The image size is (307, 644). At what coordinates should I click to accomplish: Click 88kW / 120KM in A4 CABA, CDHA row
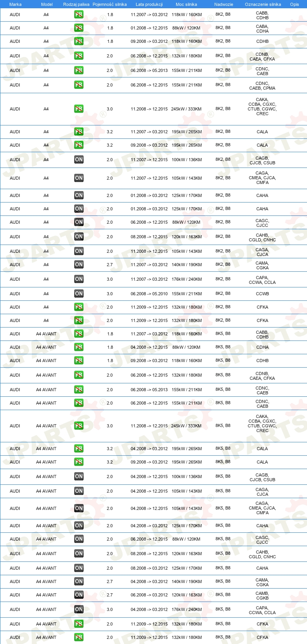(x=186, y=28)
